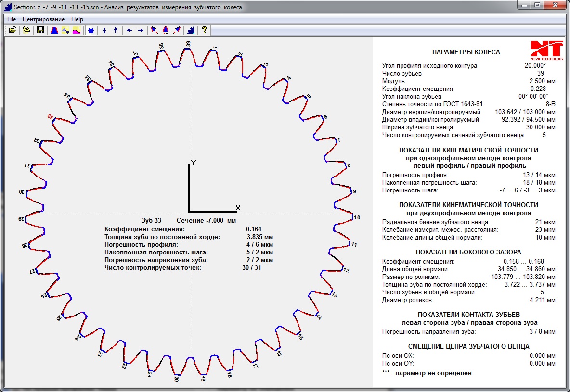The width and height of the screenshot is (570, 392).
Task: Click the Диаметр роликов value 4.211 мм
Action: 543,300
